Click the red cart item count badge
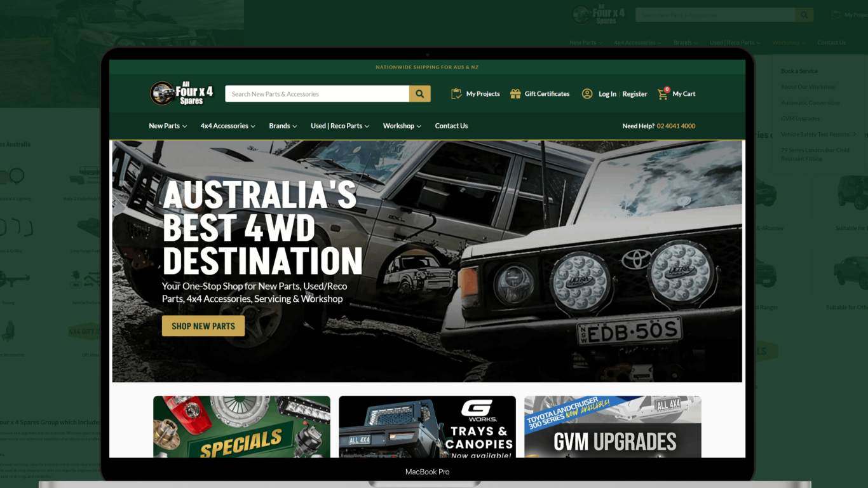868x488 pixels. pos(667,90)
